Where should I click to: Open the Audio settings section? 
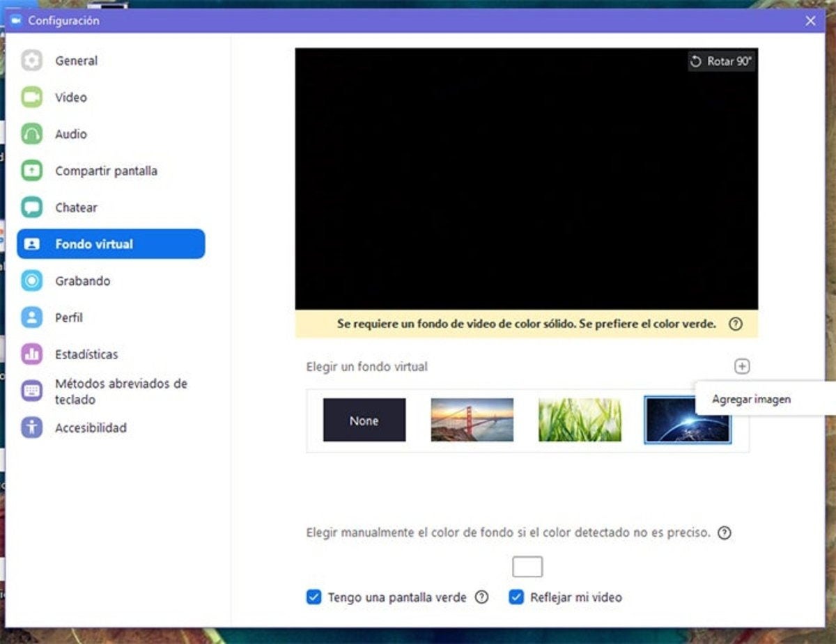point(72,134)
